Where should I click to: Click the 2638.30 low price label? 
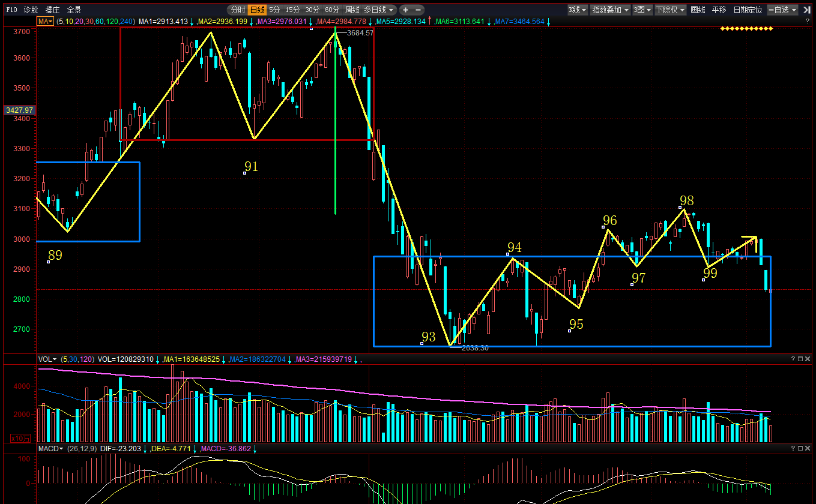(475, 348)
